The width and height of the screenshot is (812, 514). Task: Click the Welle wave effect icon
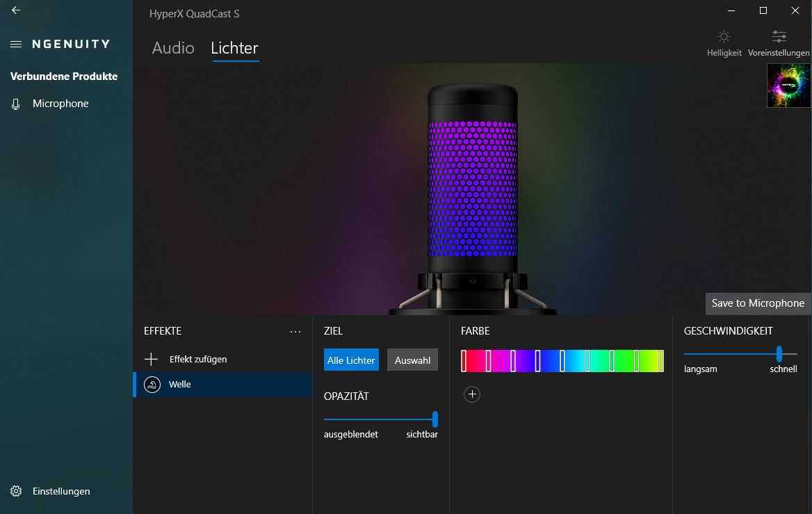point(152,385)
